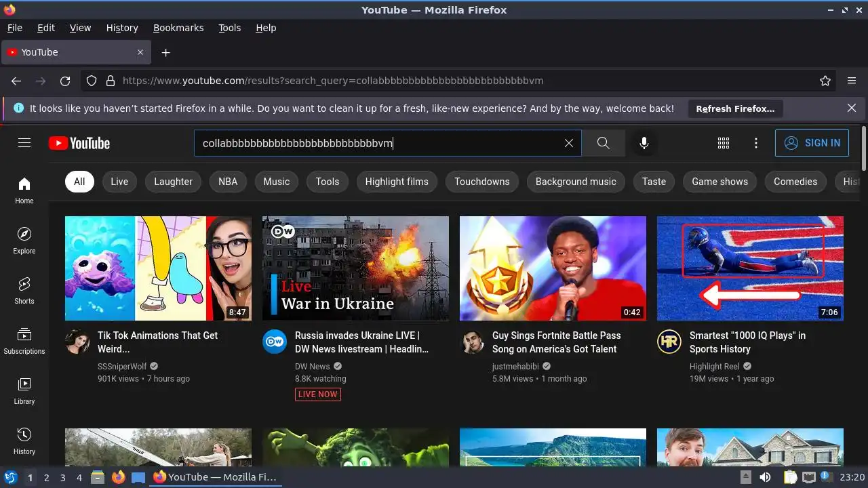
Task: Open Firefox application hamburger menu
Action: (852, 81)
